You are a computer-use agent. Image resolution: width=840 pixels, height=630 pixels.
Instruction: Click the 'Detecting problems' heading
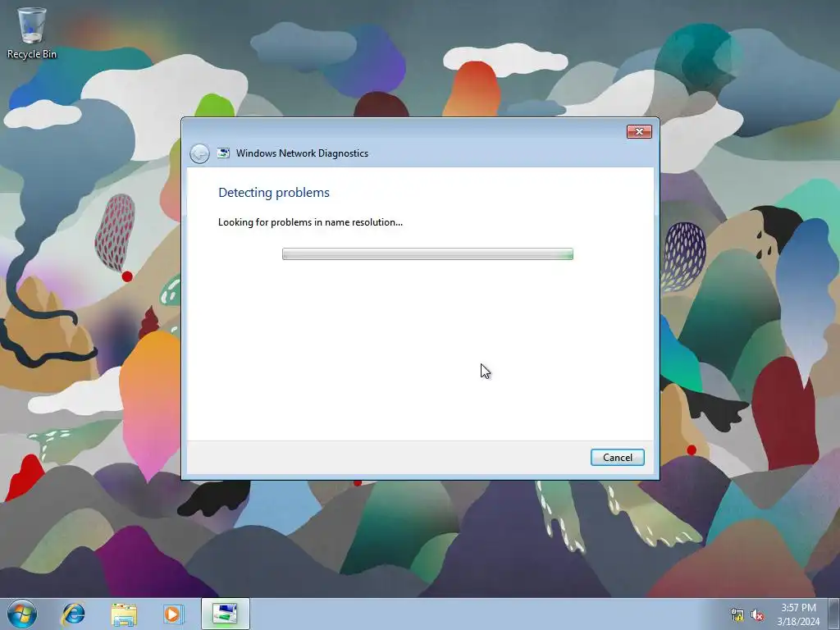tap(274, 192)
